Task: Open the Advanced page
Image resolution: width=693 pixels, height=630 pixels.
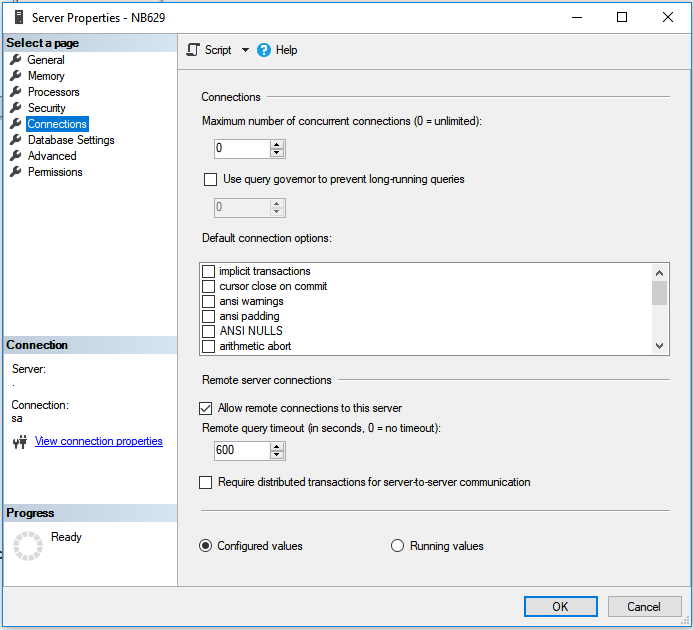Action: tap(52, 156)
